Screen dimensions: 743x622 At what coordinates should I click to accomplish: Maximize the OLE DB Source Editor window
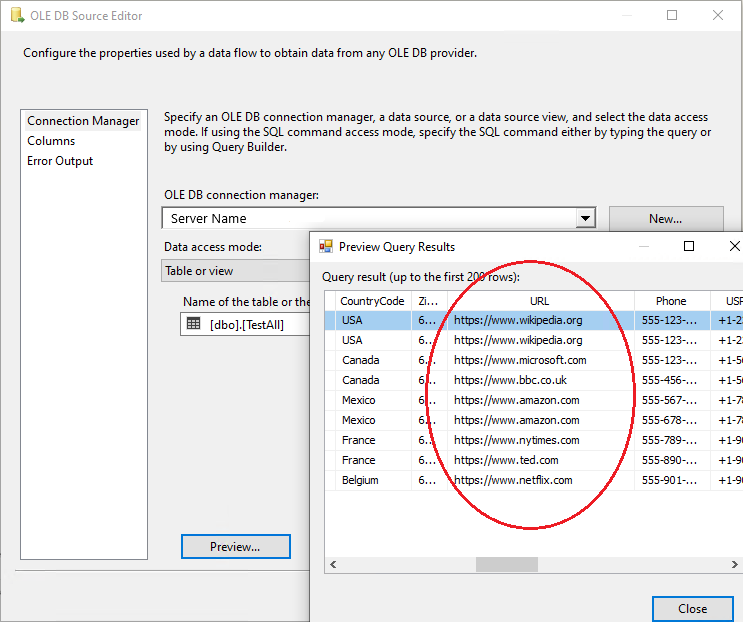pyautogui.click(x=672, y=16)
